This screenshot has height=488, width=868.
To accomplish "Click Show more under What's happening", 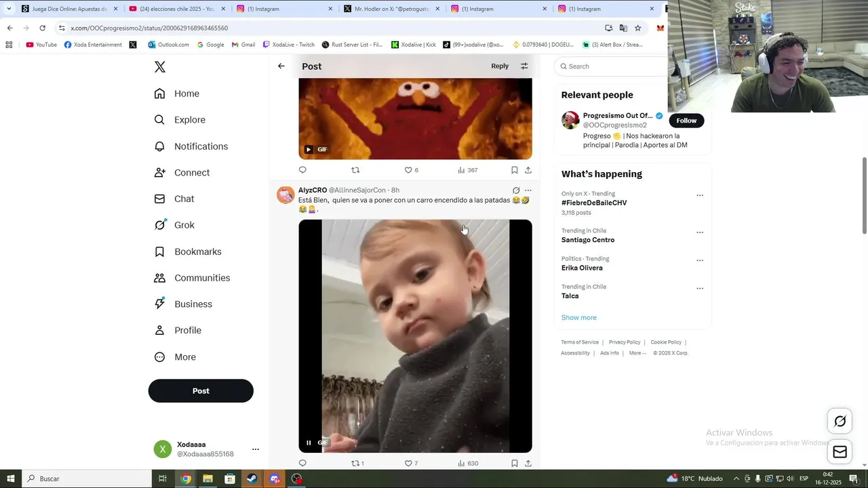I will pos(579,317).
